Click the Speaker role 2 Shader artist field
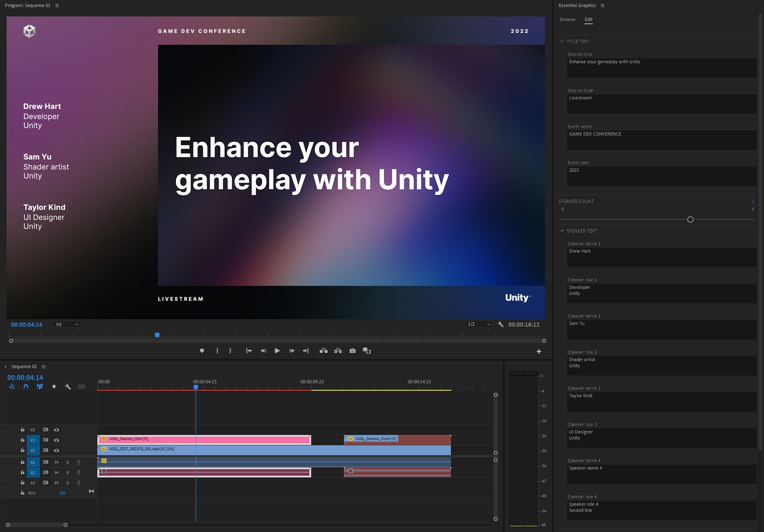This screenshot has width=764, height=532. tap(662, 365)
